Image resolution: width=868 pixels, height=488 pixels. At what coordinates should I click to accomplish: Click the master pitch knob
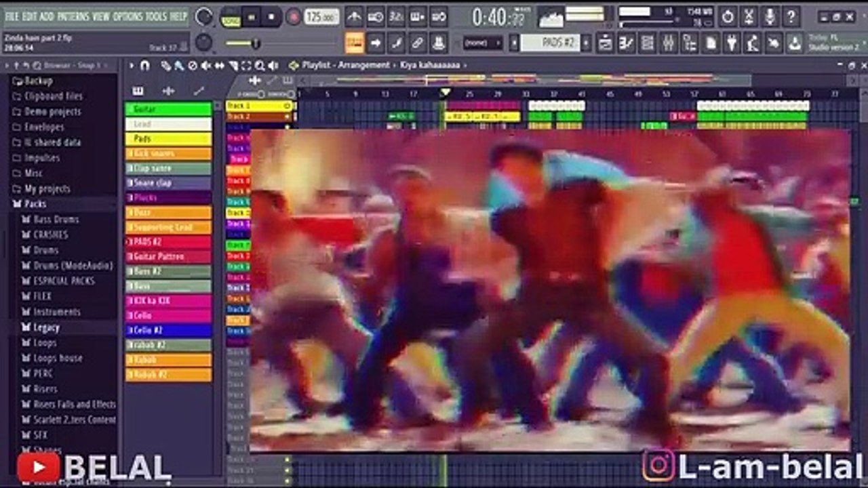tap(203, 43)
